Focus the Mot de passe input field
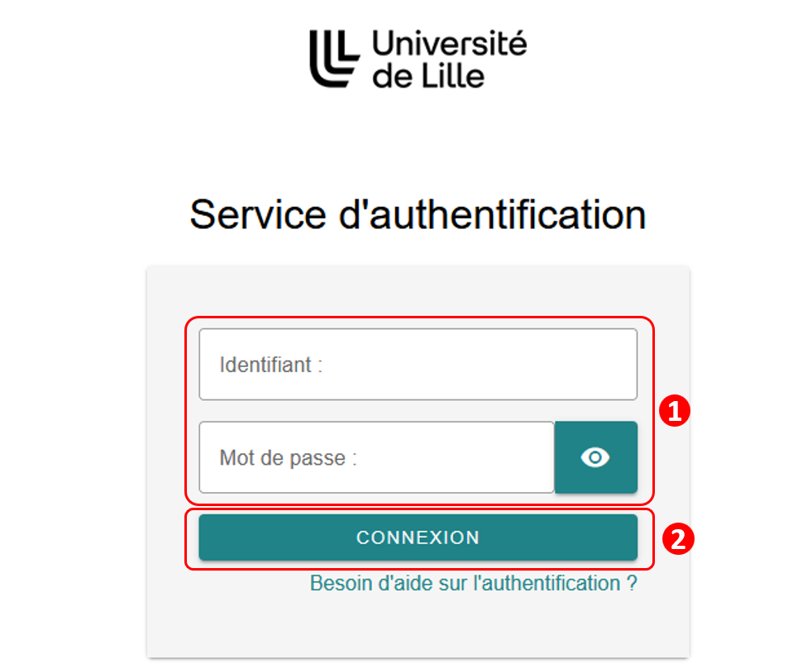812x664 pixels. coord(377,457)
